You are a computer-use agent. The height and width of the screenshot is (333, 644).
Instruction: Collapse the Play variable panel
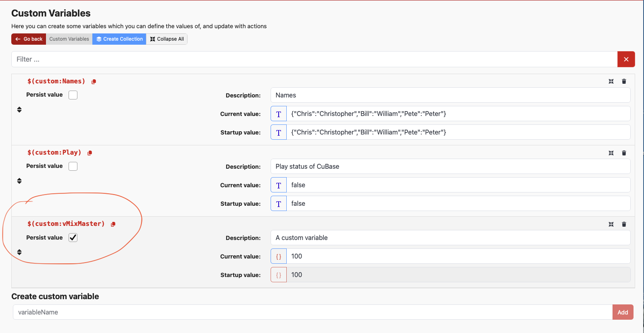pos(611,153)
